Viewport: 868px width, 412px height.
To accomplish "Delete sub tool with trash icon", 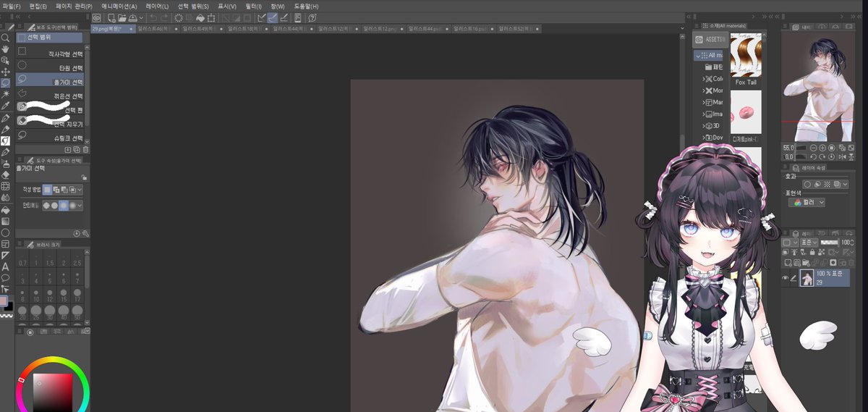I will point(86,149).
